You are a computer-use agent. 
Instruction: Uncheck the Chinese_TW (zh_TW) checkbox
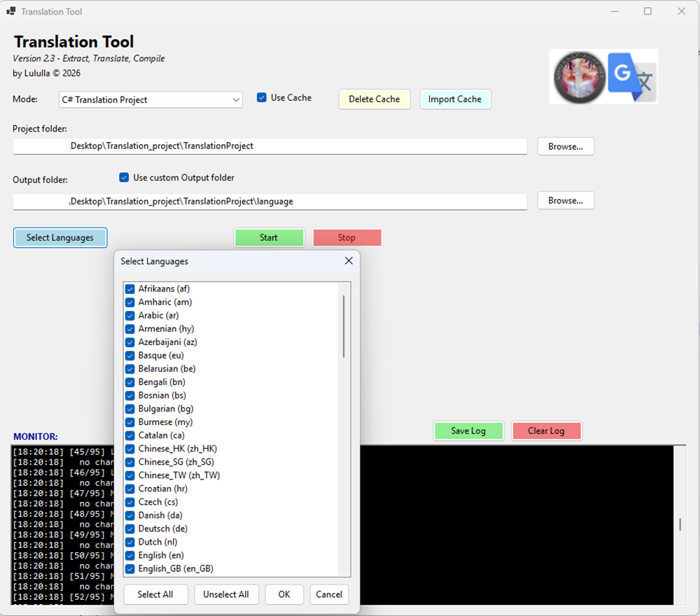click(130, 475)
